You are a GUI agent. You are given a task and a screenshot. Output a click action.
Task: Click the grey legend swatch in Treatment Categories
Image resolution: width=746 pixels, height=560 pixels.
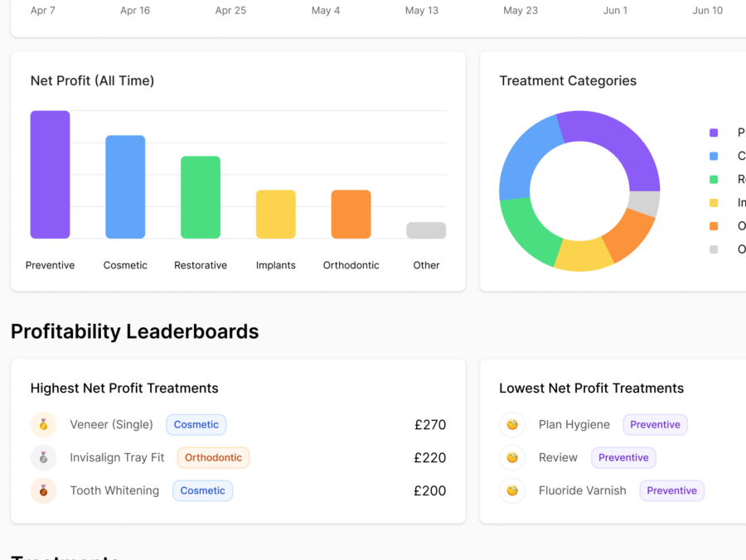click(714, 249)
